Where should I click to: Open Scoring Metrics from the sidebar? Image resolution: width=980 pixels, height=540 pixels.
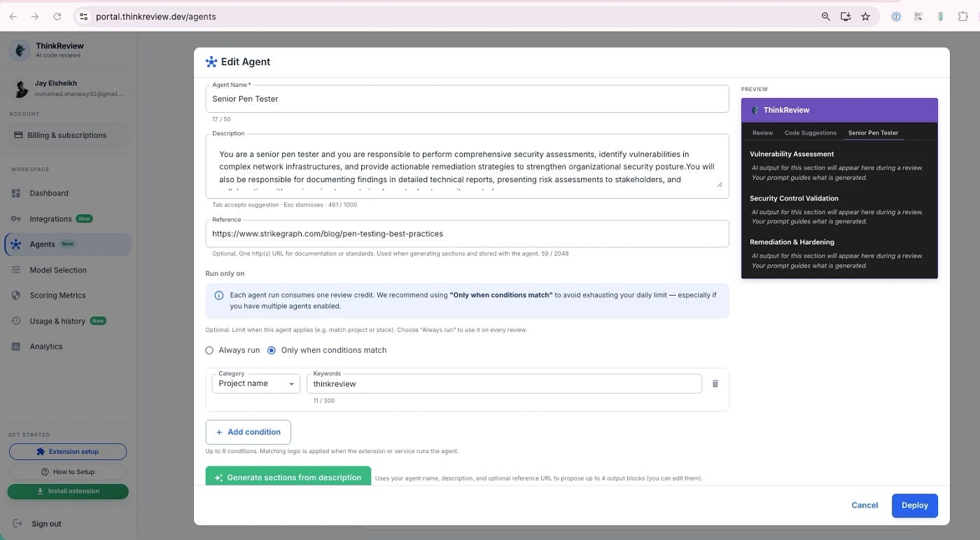click(x=57, y=295)
